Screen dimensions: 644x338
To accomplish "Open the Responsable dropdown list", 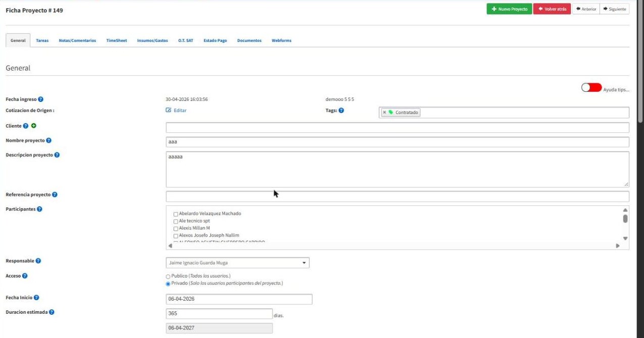I will (237, 263).
